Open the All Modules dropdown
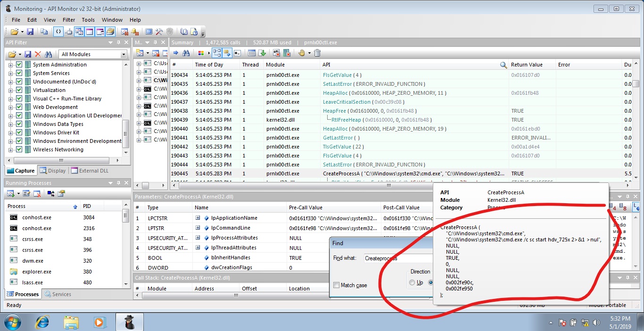 [x=124, y=54]
